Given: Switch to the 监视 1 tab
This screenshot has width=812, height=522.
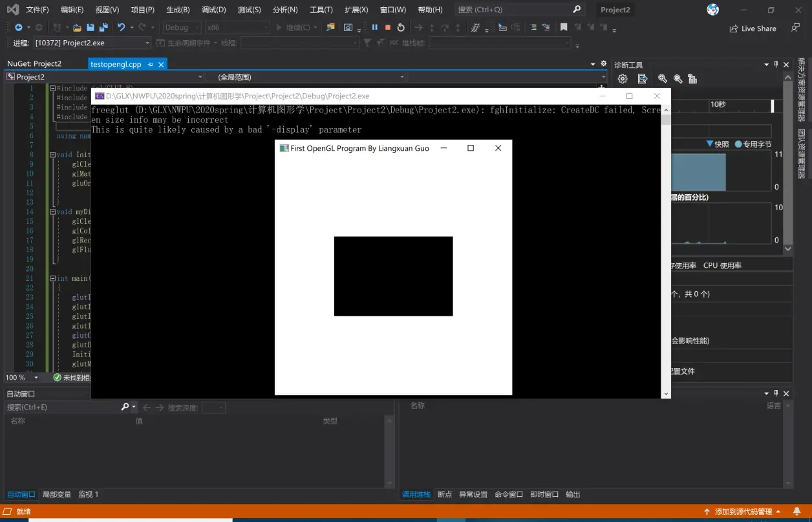Looking at the screenshot, I should pyautogui.click(x=89, y=494).
